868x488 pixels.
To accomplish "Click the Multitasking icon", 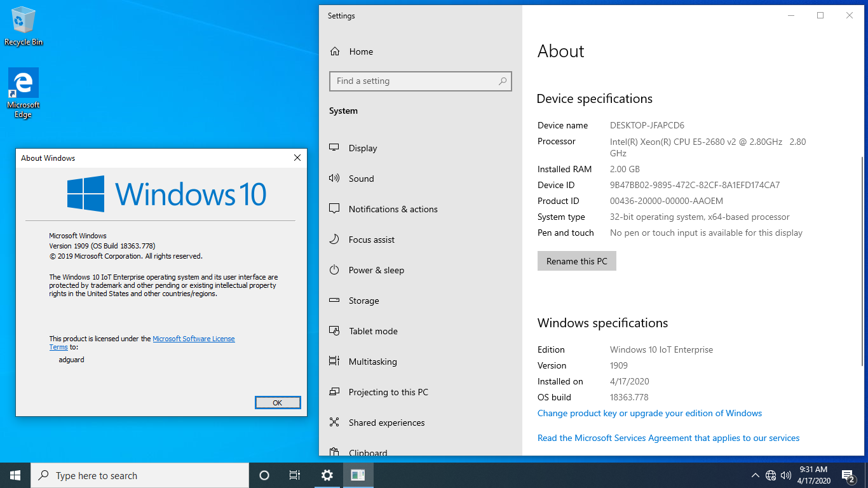I will click(334, 362).
